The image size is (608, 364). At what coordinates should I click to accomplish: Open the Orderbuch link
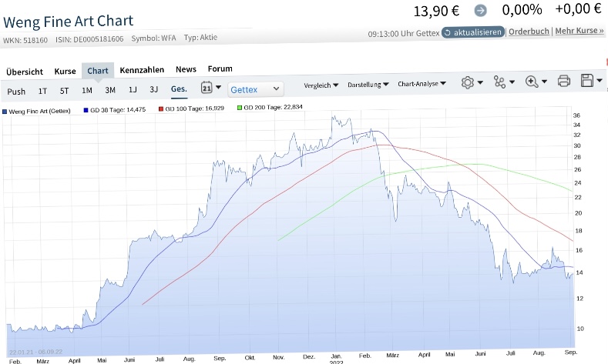529,32
